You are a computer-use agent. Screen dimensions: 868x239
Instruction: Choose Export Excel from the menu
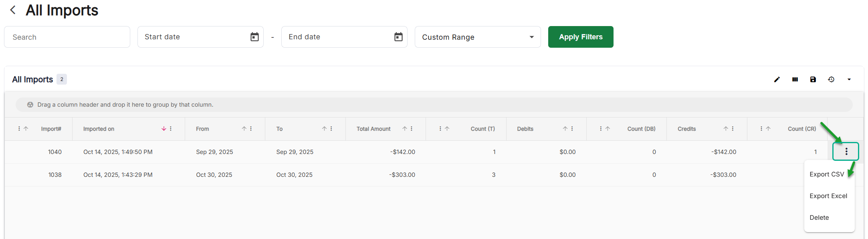[828, 196]
